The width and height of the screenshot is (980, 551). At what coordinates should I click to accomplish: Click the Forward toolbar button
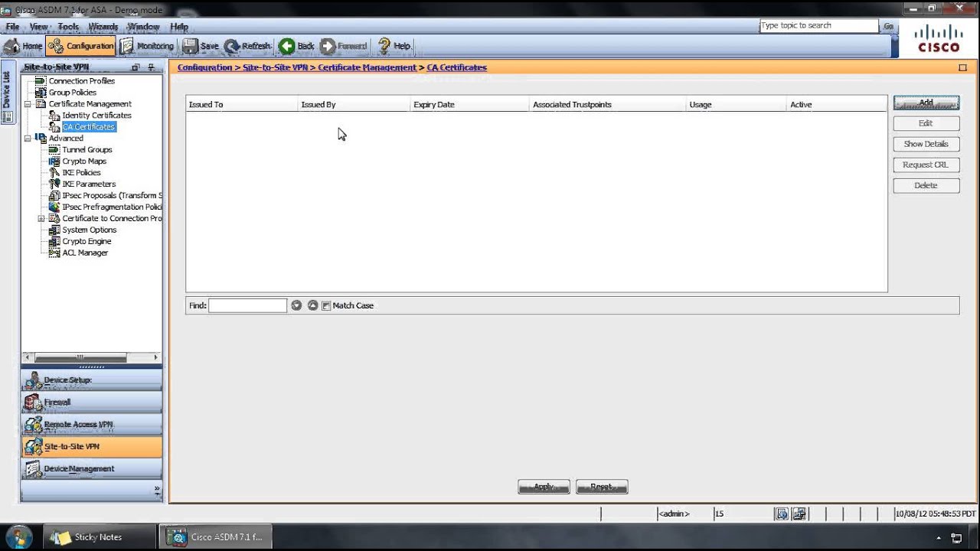pyautogui.click(x=343, y=46)
